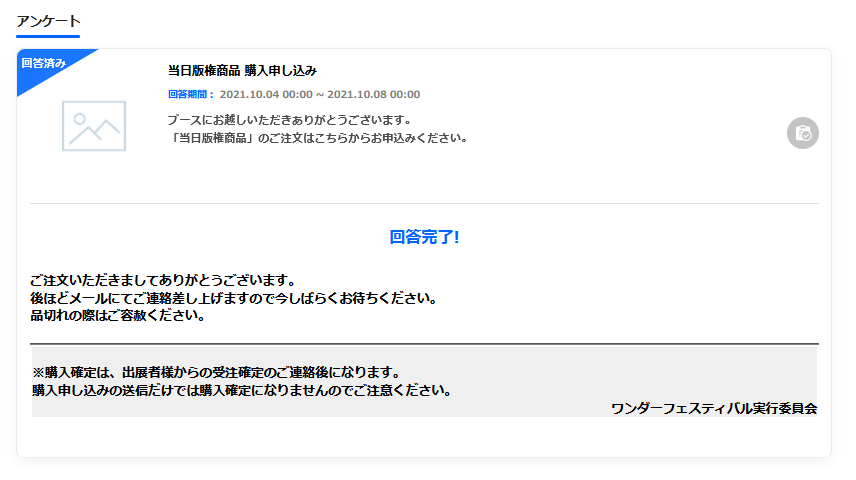Click the text 品切れの際はご容赦ください。
Image resolution: width=856 pixels, height=480 pixels.
[117, 316]
